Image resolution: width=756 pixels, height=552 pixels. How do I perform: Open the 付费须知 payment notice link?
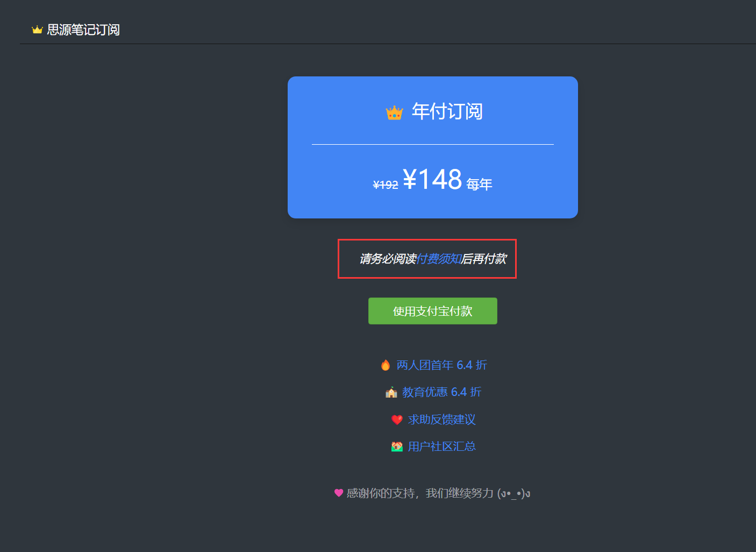(x=439, y=259)
